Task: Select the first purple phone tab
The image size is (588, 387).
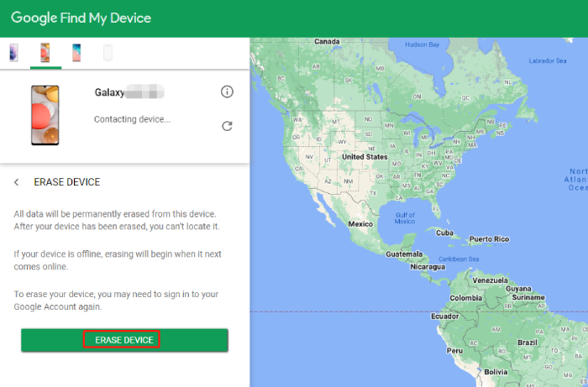Action: click(13, 53)
